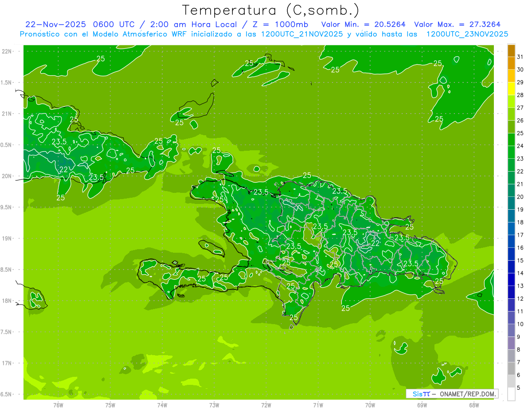Click the "25" value on the color scale legend
Image resolution: width=532 pixels, height=411 pixels.
tap(520, 133)
